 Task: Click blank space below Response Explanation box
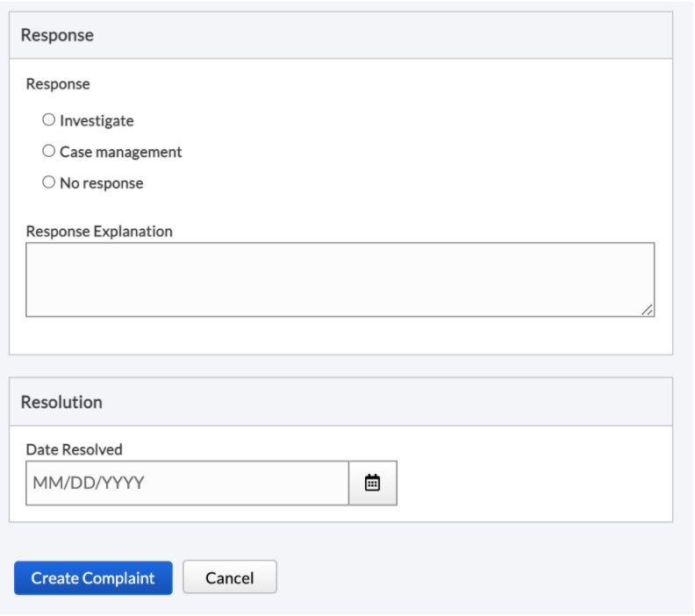[340, 335]
